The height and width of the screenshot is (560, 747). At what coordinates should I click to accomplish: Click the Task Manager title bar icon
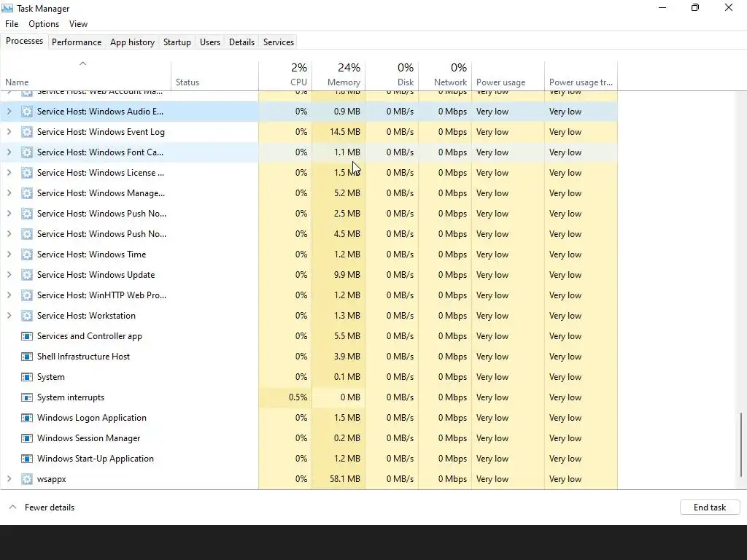click(x=7, y=8)
